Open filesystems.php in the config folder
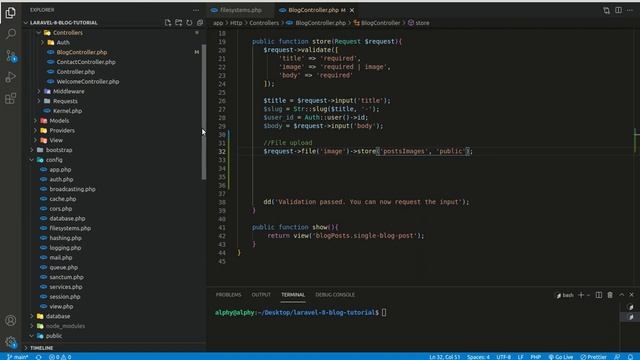The height and width of the screenshot is (360, 640). (x=70, y=229)
